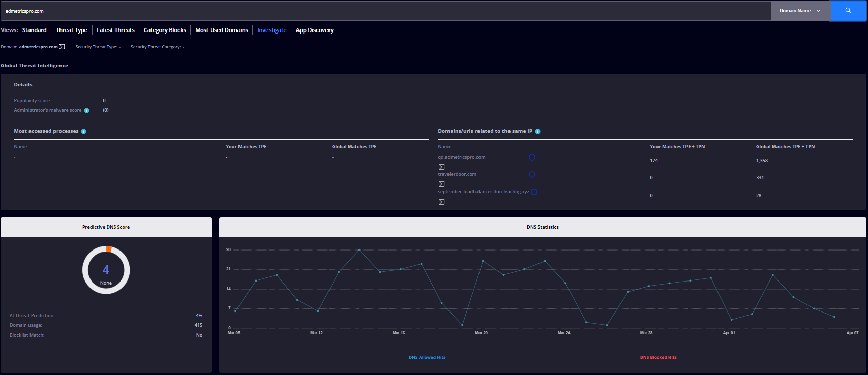Screen dimensions: 868x375
Task: Click info icon next to Administrator's malware score
Action: 87,110
